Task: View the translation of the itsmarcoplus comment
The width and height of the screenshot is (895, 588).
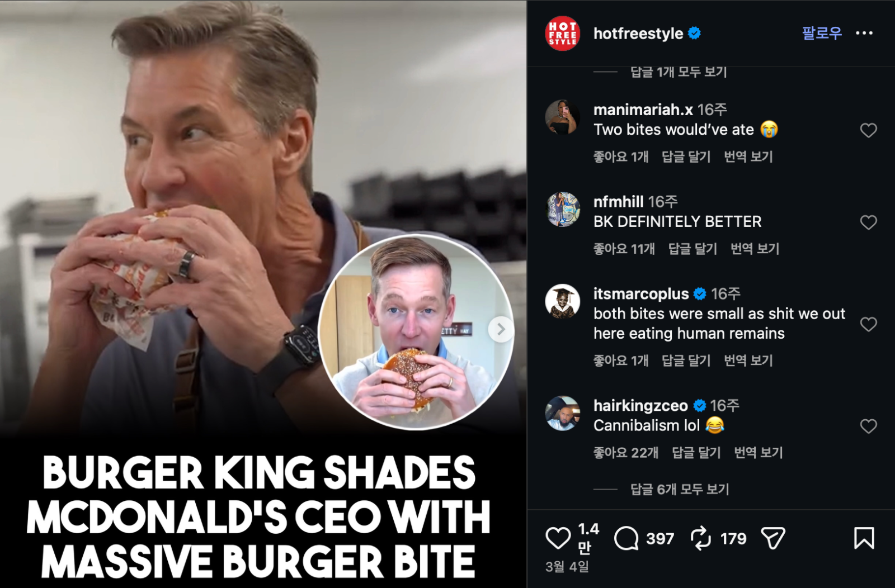Action: coord(748,361)
